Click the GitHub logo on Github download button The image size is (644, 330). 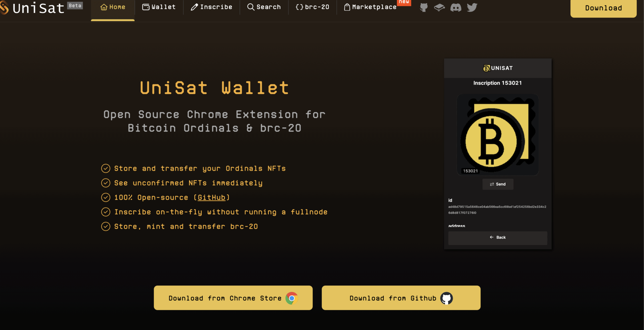click(446, 298)
